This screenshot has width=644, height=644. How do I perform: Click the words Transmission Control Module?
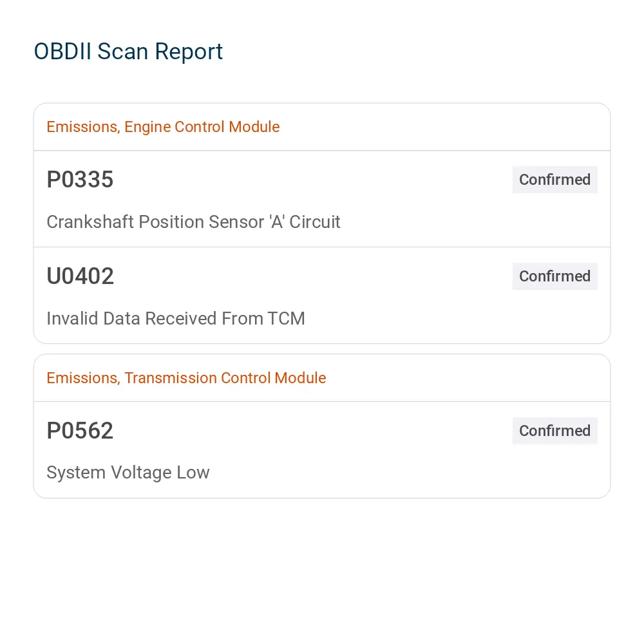tap(225, 378)
